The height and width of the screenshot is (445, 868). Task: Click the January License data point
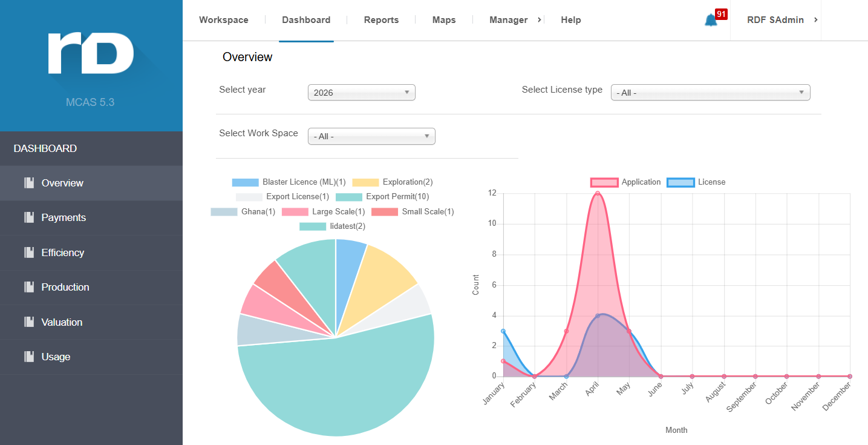pyautogui.click(x=503, y=331)
